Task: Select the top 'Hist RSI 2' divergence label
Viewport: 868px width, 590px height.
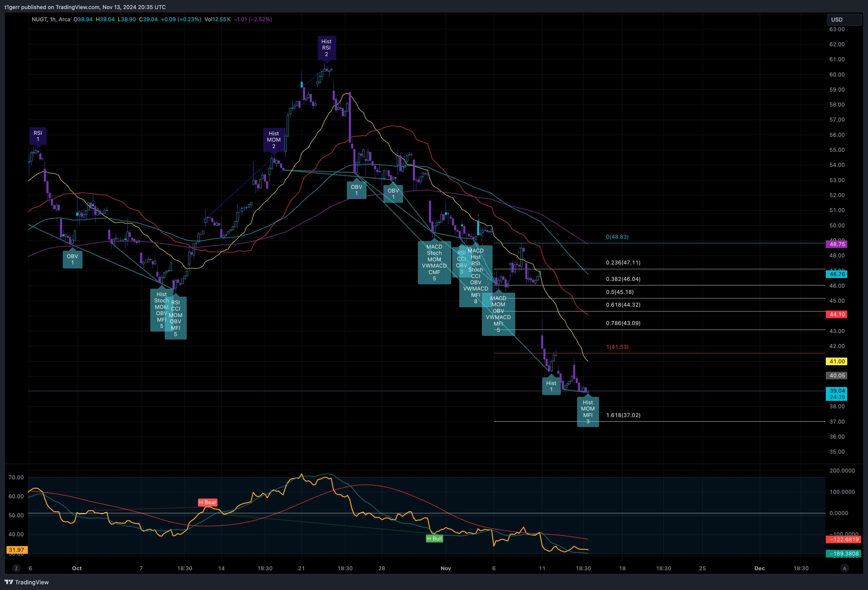Action: click(x=327, y=48)
